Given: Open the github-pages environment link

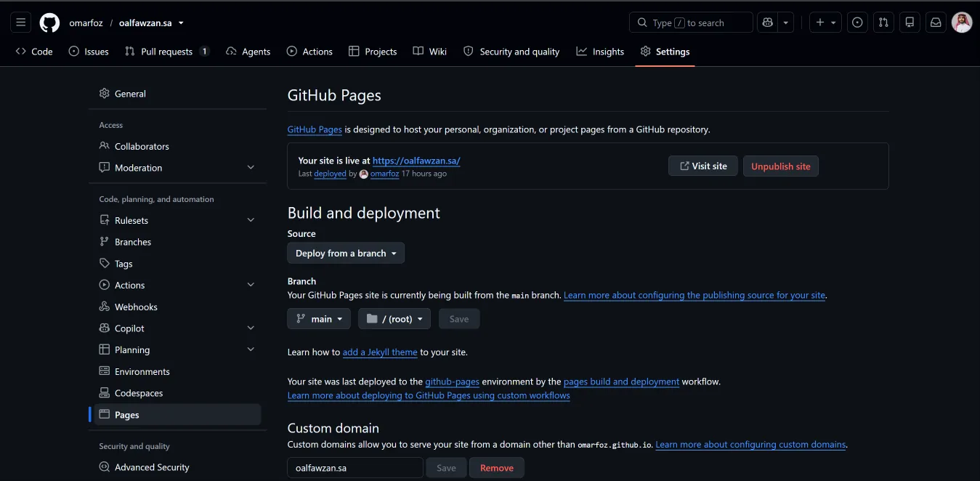Looking at the screenshot, I should [452, 381].
